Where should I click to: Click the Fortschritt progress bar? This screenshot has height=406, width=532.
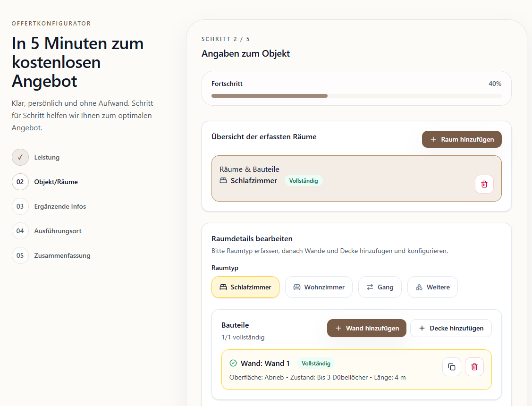click(x=356, y=96)
